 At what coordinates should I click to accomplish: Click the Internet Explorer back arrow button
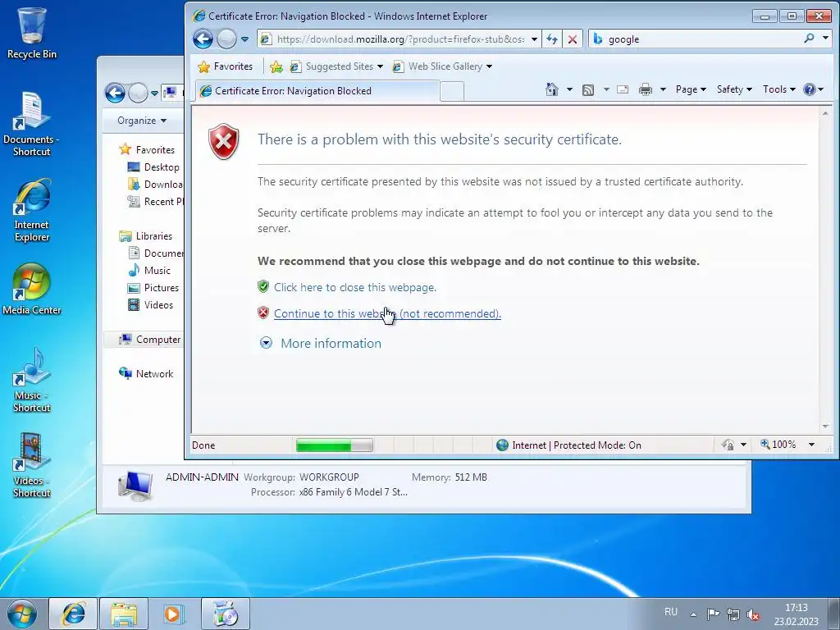203,39
